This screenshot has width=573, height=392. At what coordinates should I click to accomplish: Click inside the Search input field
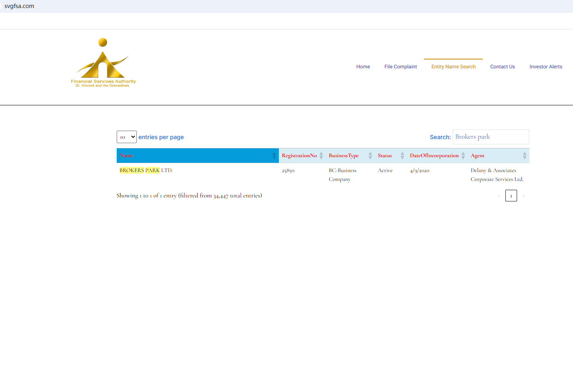pyautogui.click(x=491, y=137)
